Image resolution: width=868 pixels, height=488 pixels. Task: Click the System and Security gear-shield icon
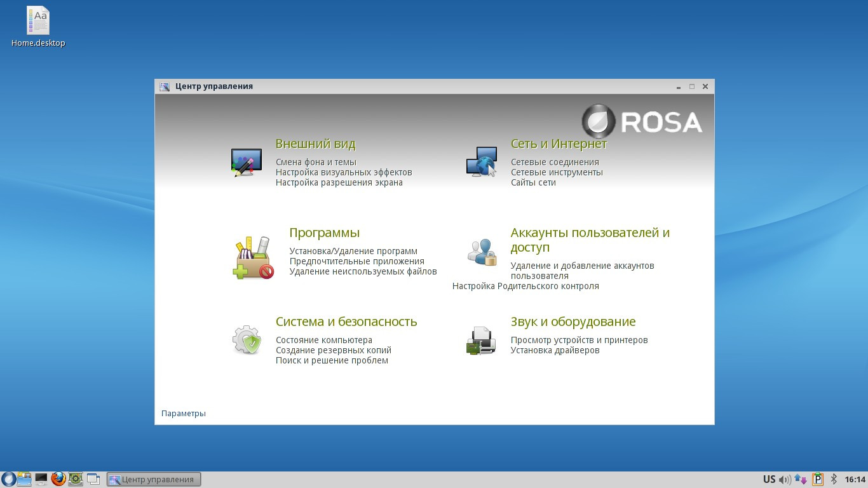coord(246,340)
